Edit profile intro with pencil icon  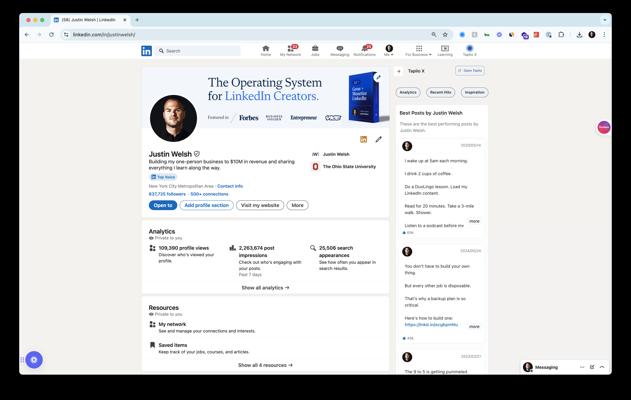(378, 139)
